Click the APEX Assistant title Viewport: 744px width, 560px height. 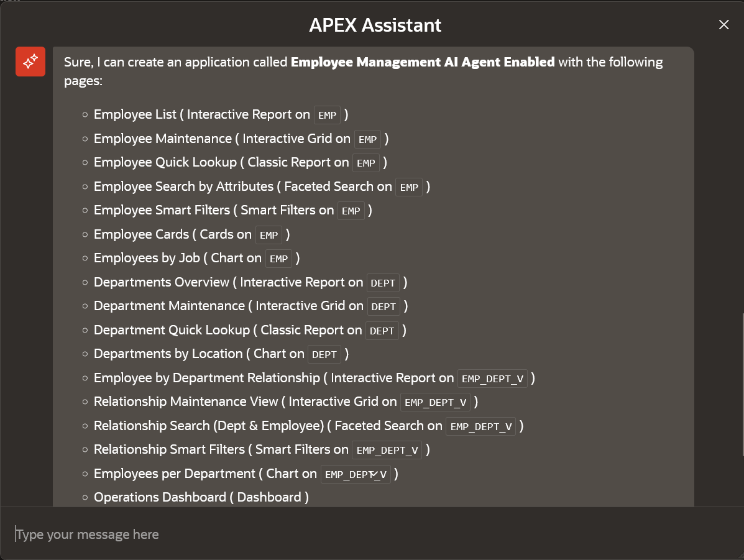[x=375, y=25]
